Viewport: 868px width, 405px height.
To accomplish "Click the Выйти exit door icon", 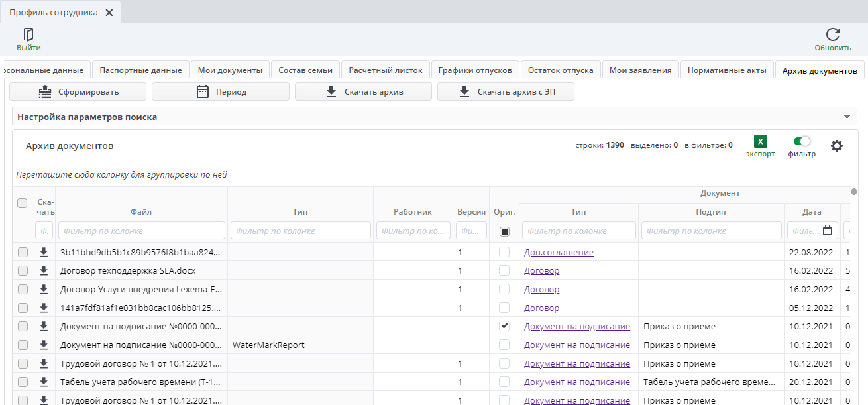I will pos(28,34).
